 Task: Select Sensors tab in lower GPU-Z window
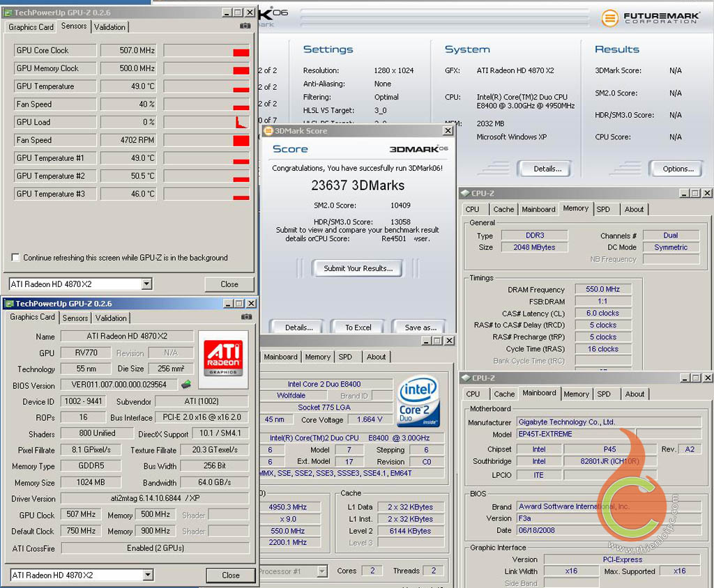[x=75, y=318]
